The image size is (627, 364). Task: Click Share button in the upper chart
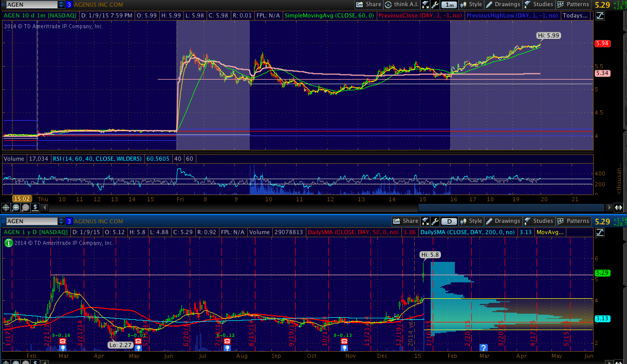coord(368,5)
